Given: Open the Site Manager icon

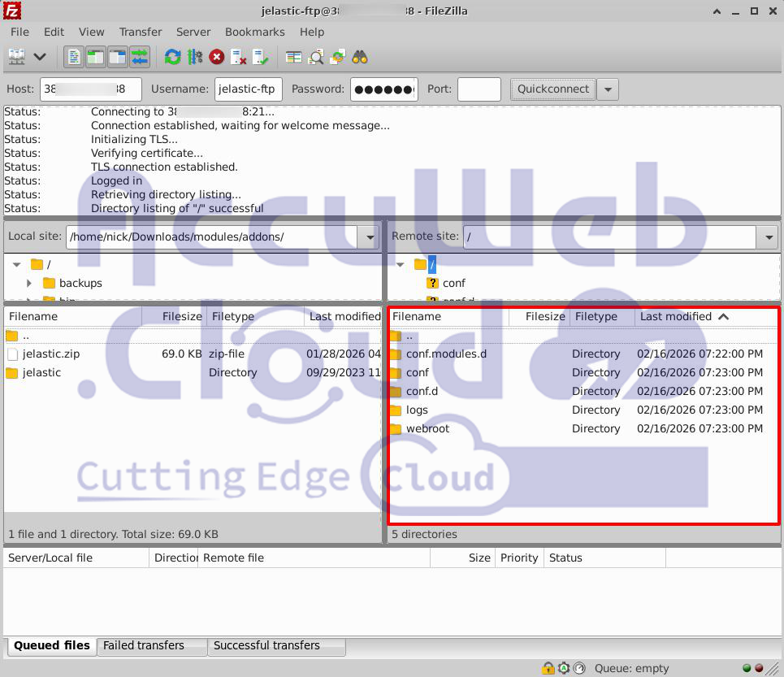Looking at the screenshot, I should 17,57.
